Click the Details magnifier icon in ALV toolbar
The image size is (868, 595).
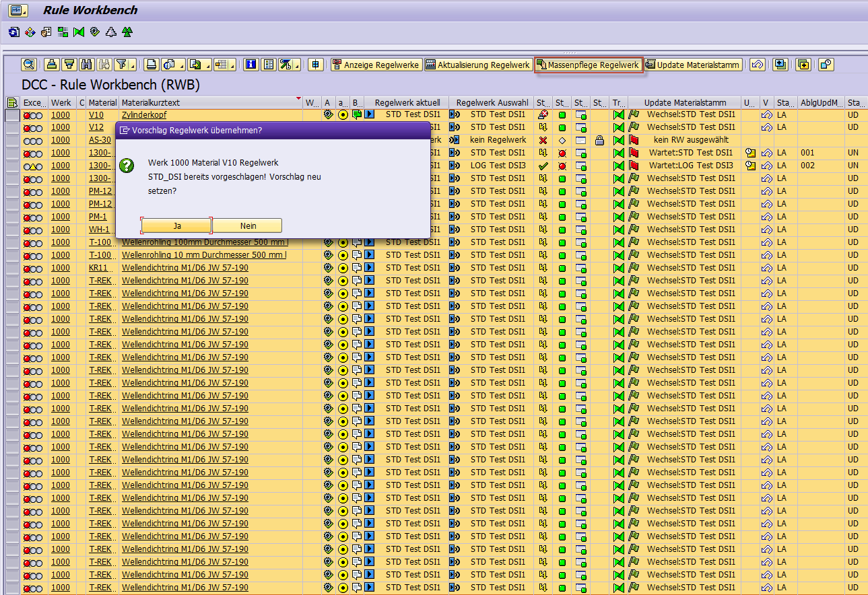[28, 65]
